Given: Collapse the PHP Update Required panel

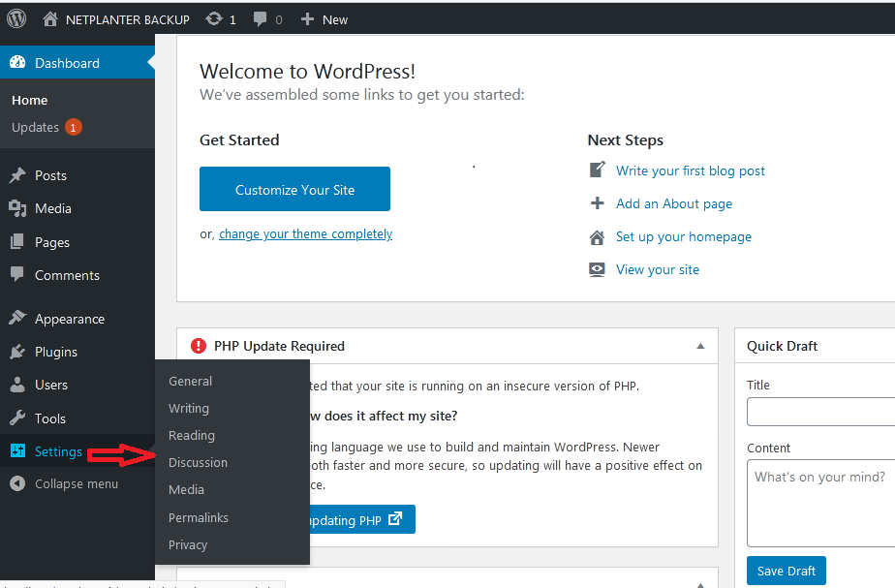Looking at the screenshot, I should (700, 346).
